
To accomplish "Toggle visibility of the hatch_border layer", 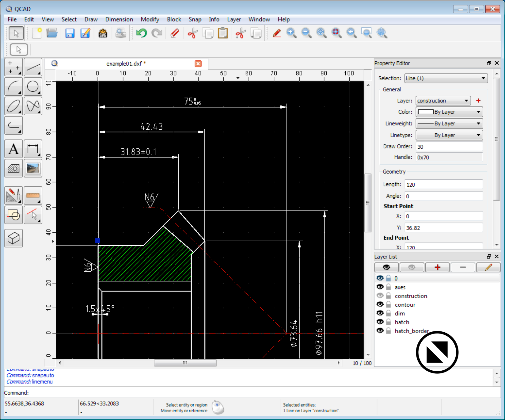I will point(380,330).
